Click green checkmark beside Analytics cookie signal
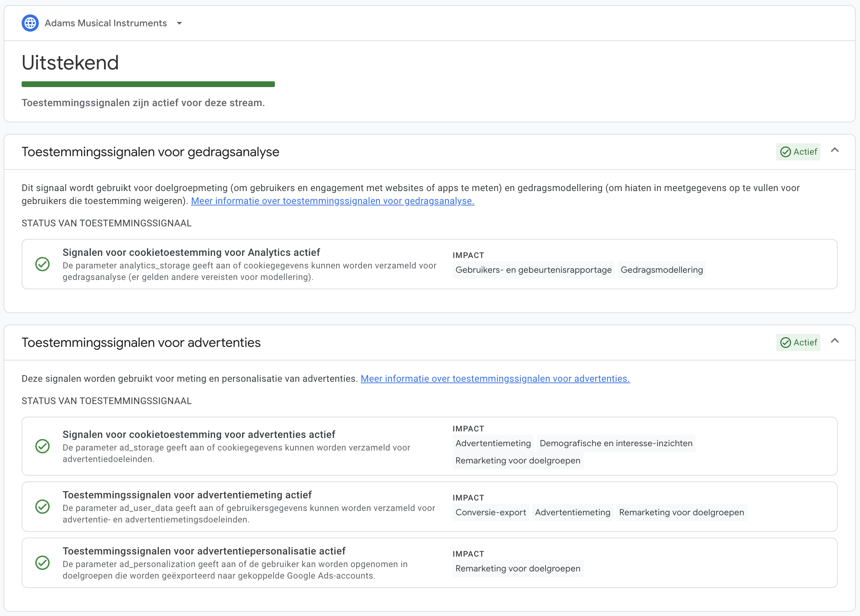The image size is (860, 616). [x=42, y=264]
